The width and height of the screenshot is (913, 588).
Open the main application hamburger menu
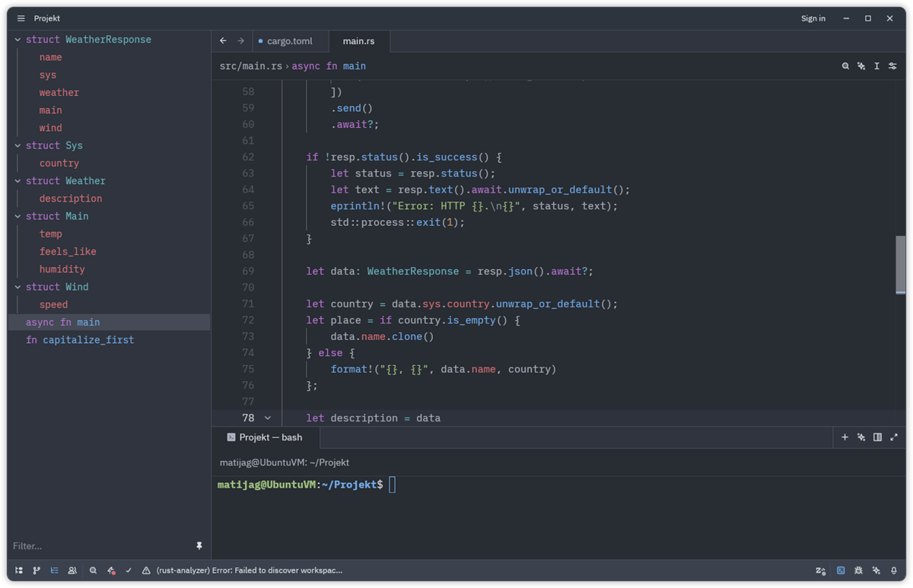[x=21, y=18]
